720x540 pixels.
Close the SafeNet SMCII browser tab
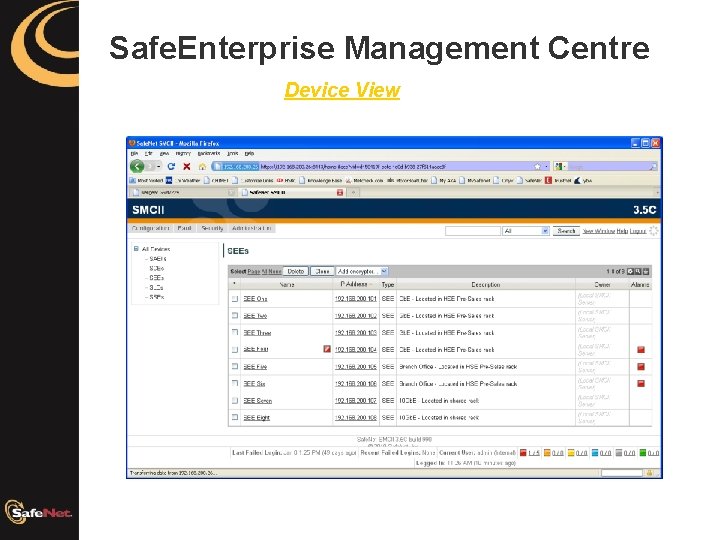point(340,192)
